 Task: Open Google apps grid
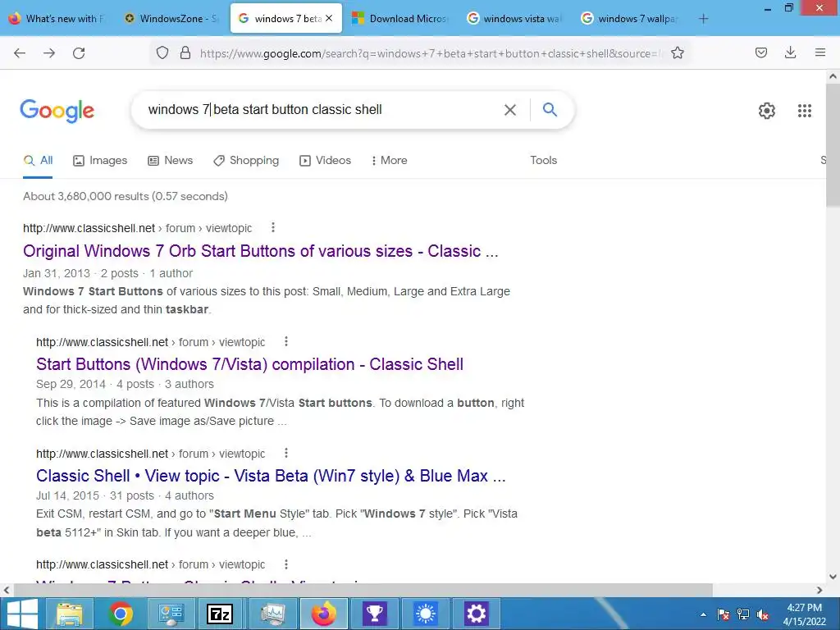805,111
